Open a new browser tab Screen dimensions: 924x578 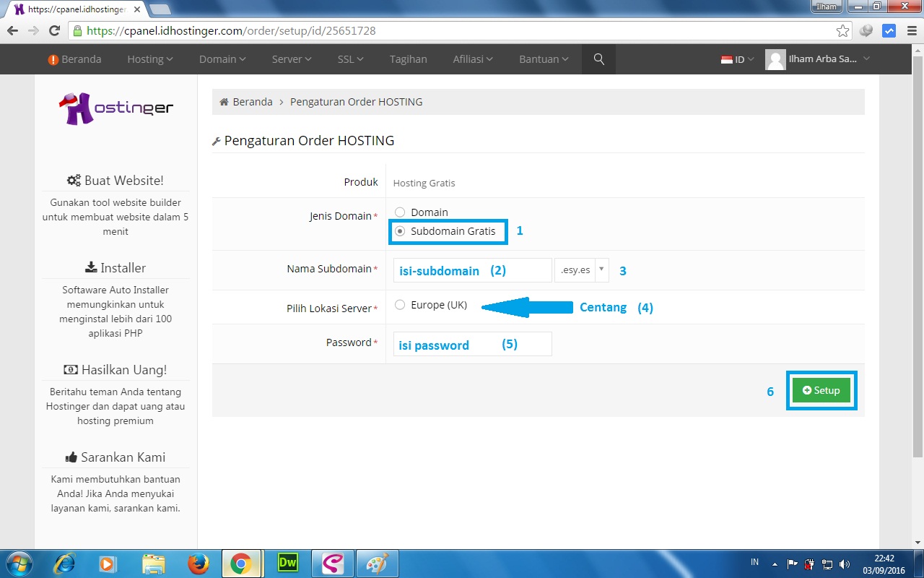pyautogui.click(x=160, y=9)
